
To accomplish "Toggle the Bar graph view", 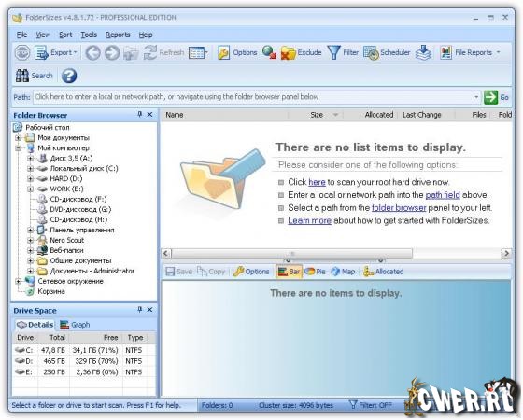I will (x=289, y=272).
